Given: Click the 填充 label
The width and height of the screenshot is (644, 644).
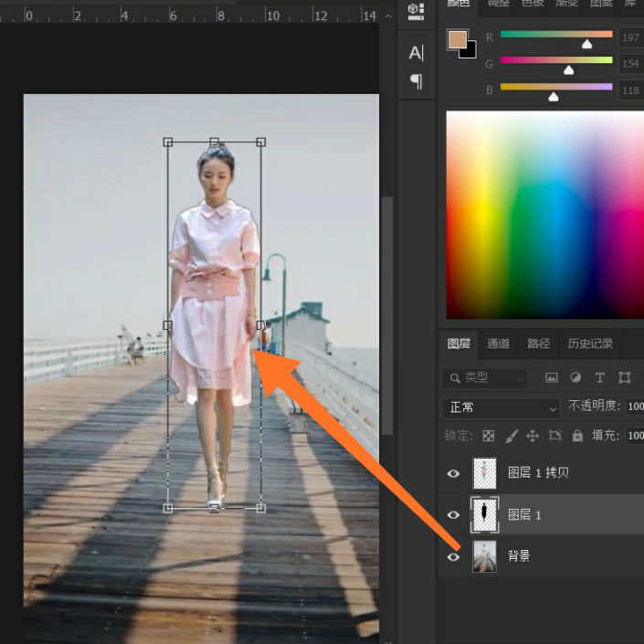Looking at the screenshot, I should pyautogui.click(x=606, y=436).
